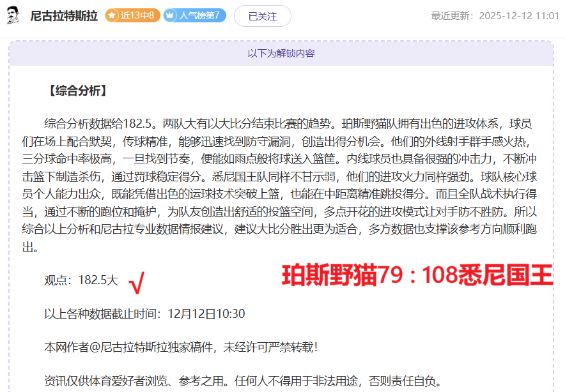
Task: Toggle the 已关注 follow button
Action: coord(262,16)
